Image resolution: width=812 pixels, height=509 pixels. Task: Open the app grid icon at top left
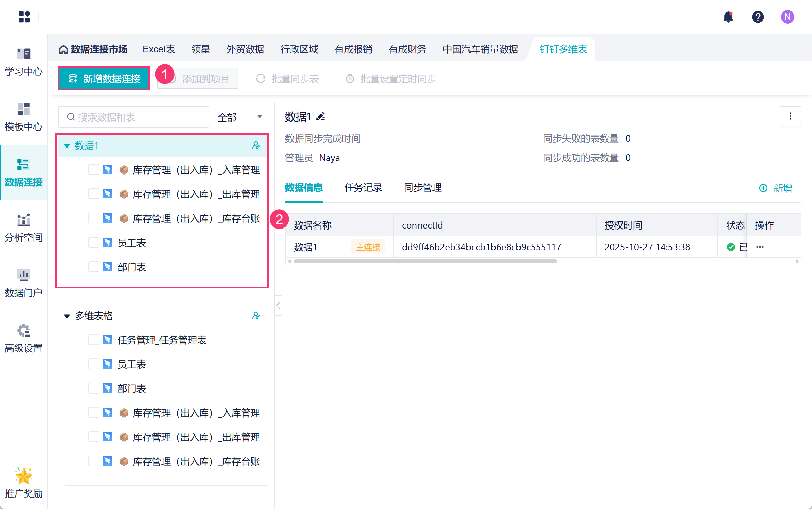point(24,17)
